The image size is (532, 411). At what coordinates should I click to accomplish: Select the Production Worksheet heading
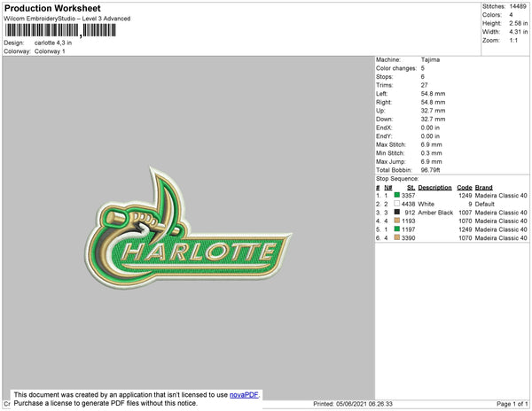point(52,9)
